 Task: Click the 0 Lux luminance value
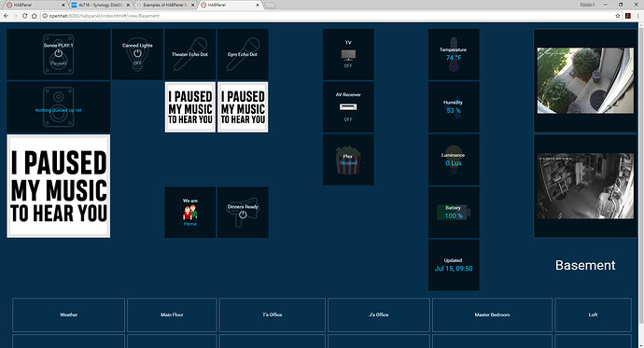point(454,163)
